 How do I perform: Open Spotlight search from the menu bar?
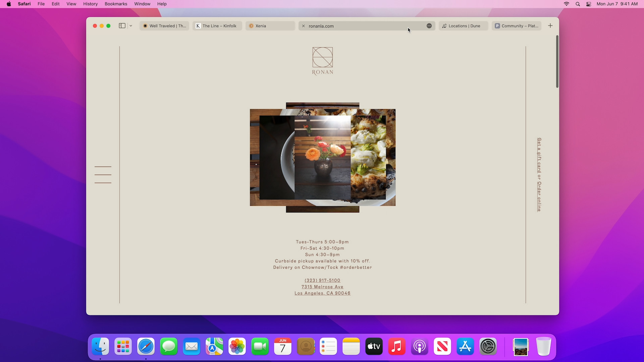coord(578,4)
